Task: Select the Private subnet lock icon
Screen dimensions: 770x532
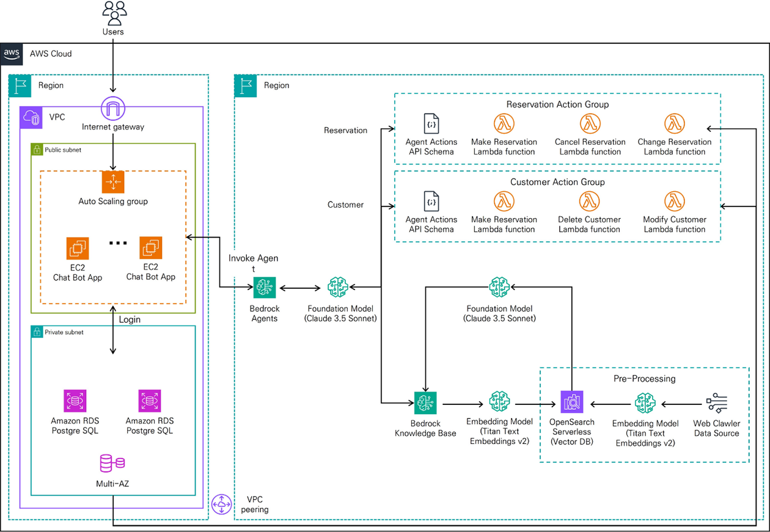Action: (x=37, y=332)
